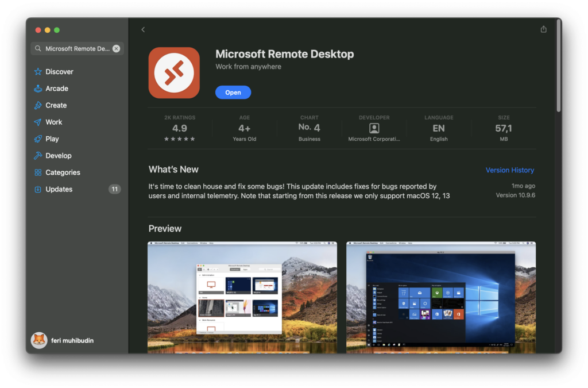The image size is (588, 388).
Task: Click the 1mo ago release date
Action: click(523, 186)
